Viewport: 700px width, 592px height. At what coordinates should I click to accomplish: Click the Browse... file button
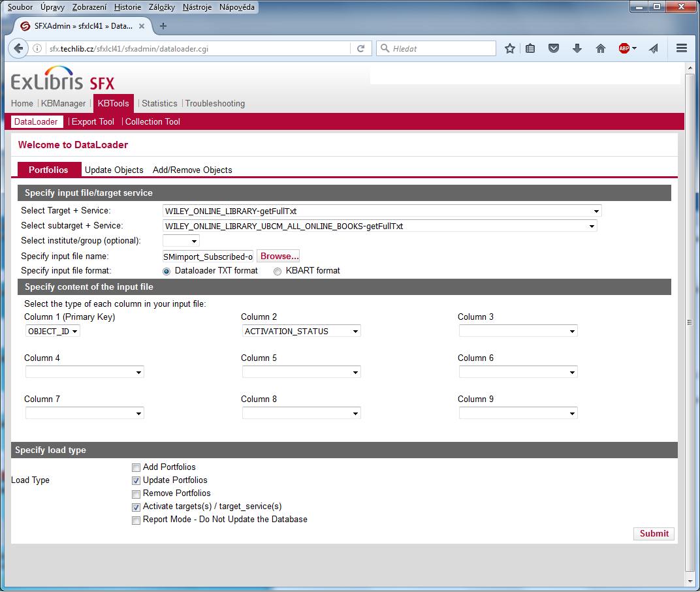279,256
